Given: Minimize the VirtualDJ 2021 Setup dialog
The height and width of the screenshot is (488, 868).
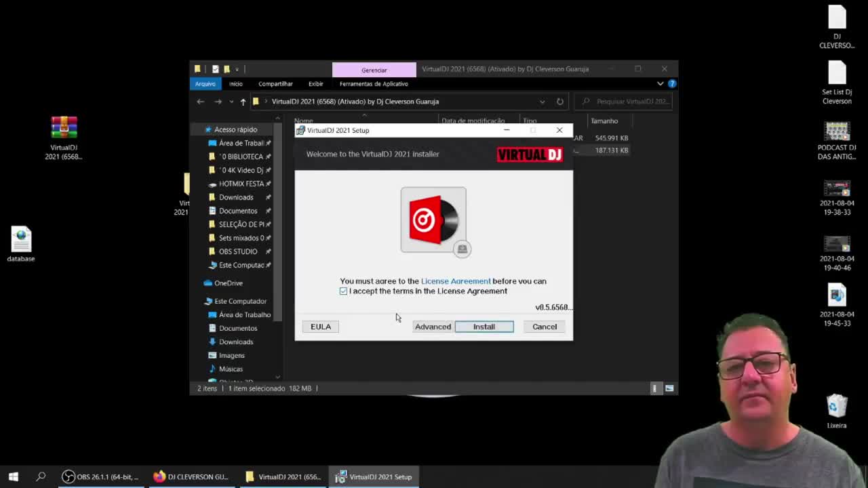Looking at the screenshot, I should point(507,130).
